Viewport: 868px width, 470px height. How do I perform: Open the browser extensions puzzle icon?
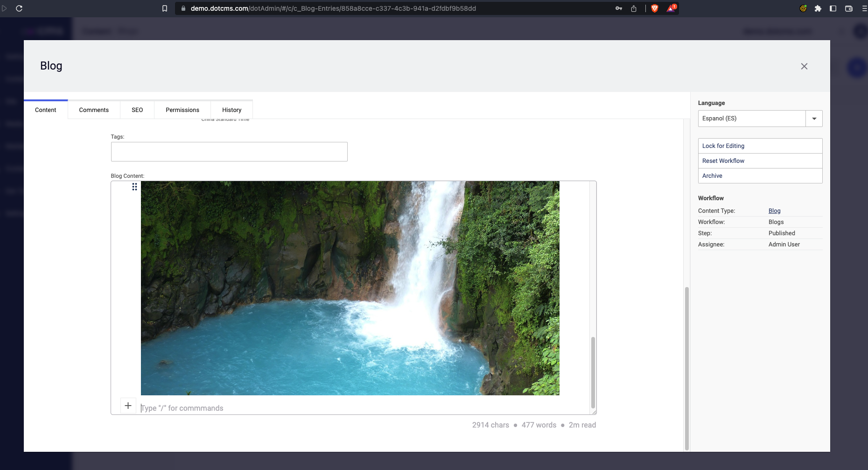point(819,8)
